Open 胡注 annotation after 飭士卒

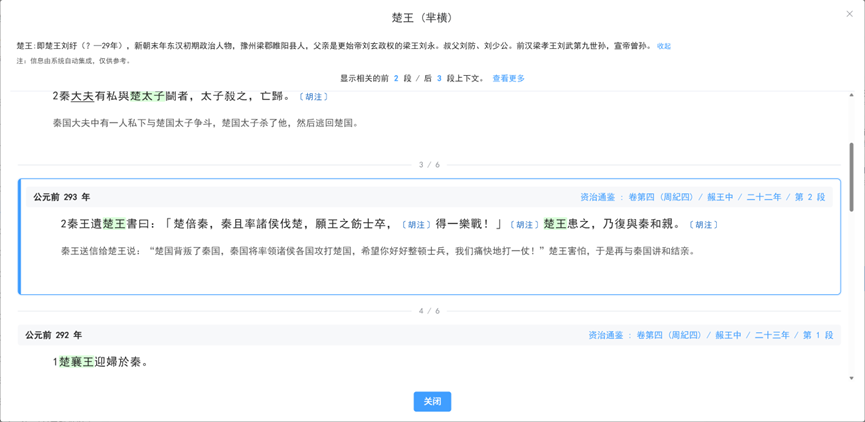tap(415, 225)
